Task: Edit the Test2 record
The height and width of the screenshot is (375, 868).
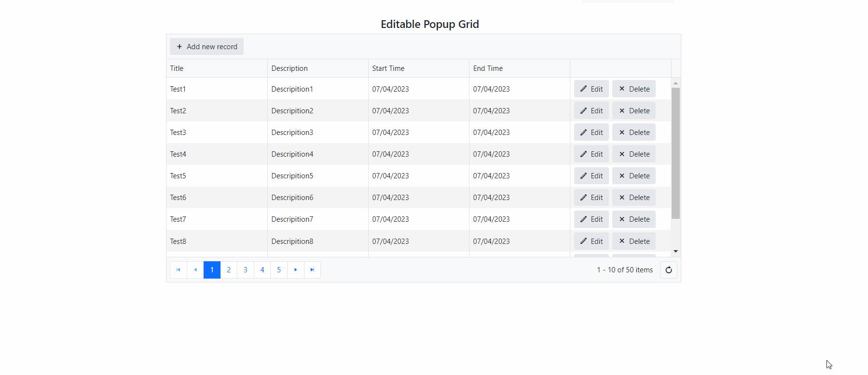Action: pyautogui.click(x=591, y=110)
